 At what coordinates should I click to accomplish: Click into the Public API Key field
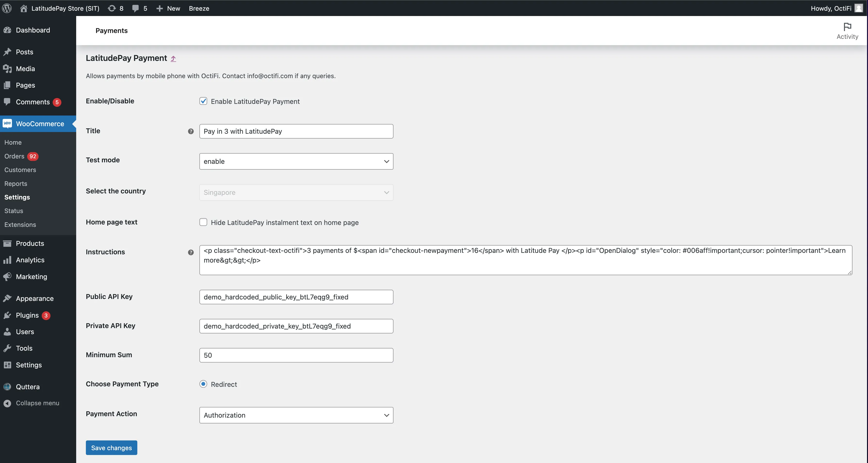(296, 297)
